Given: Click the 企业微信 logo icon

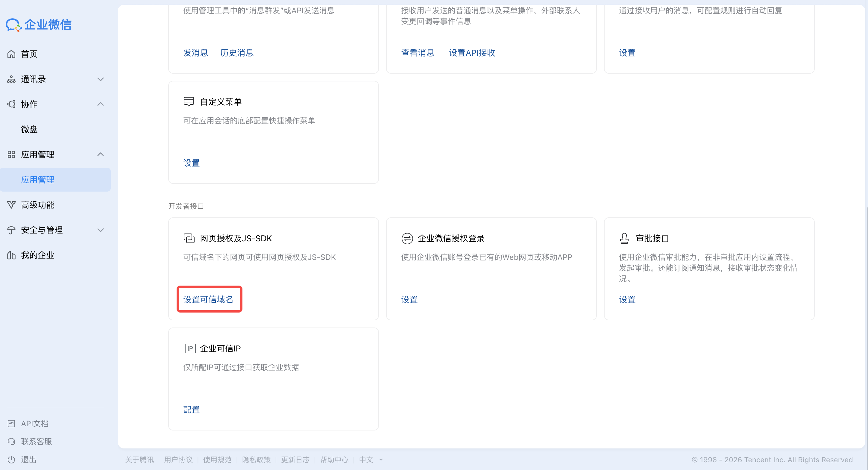Looking at the screenshot, I should (13, 25).
